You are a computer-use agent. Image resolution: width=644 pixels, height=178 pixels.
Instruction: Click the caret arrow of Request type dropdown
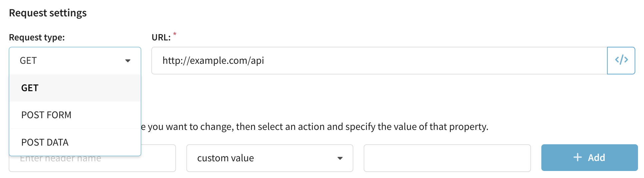click(128, 61)
